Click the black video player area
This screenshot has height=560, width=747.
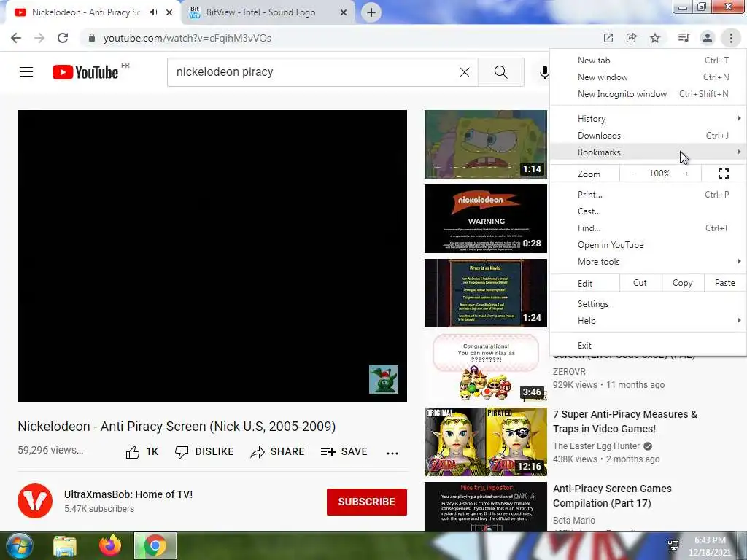click(212, 256)
